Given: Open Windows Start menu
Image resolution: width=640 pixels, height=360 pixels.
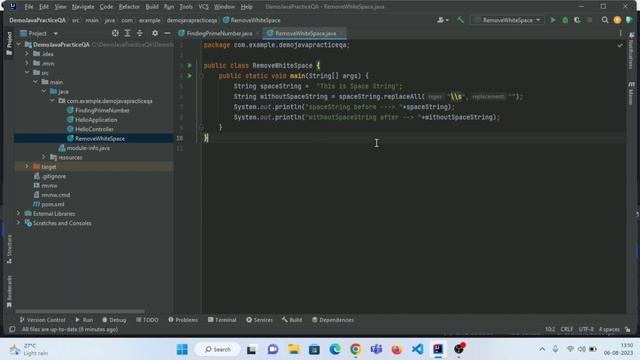Looking at the screenshot, I should 182,349.
